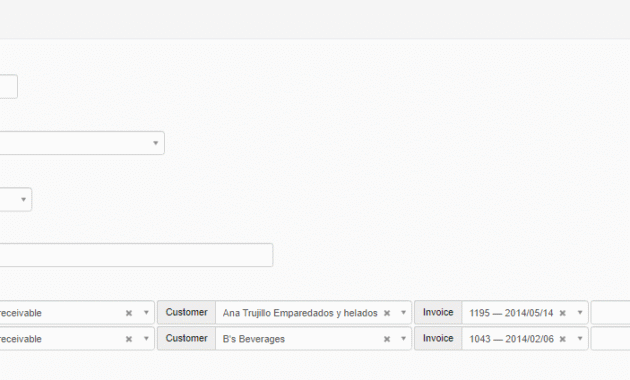Image resolution: width=630 pixels, height=380 pixels.
Task: Open the small select box arrow
Action: [x=23, y=199]
